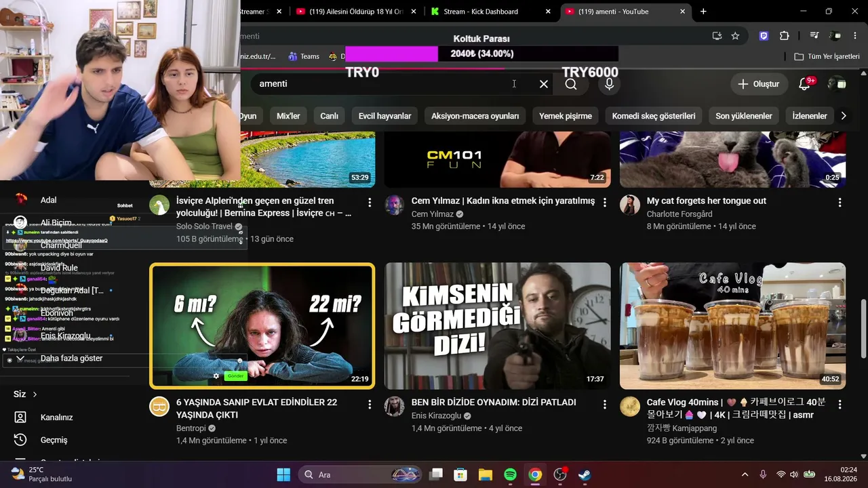The height and width of the screenshot is (488, 868).
Task: Open more options for Cafe Vlog video
Action: click(840, 405)
